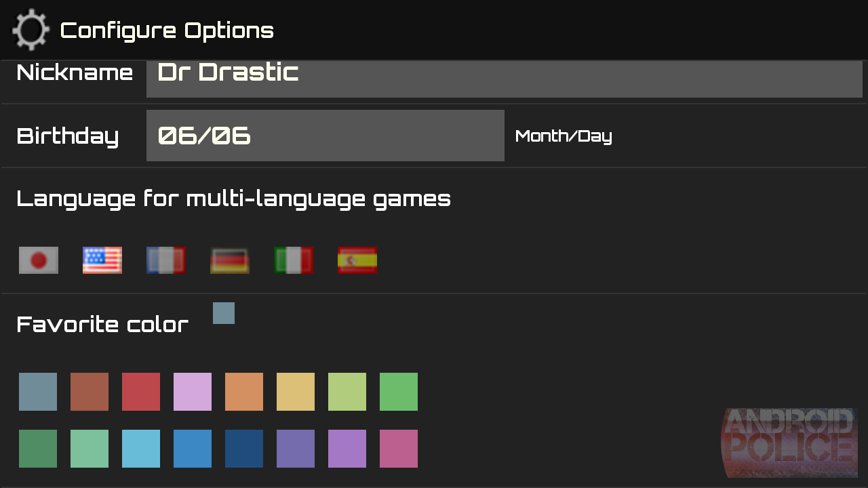Choose the American flag language

coord(102,260)
